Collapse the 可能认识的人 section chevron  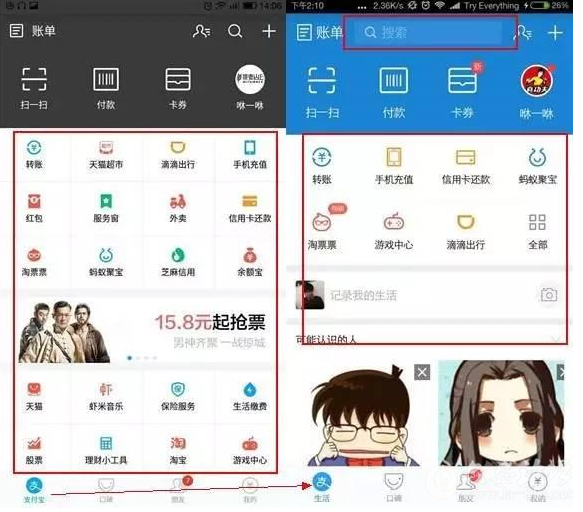[x=556, y=339]
